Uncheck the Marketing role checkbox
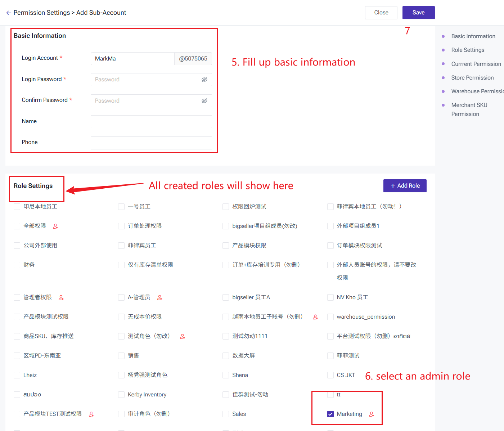The image size is (504, 431). pos(330,414)
